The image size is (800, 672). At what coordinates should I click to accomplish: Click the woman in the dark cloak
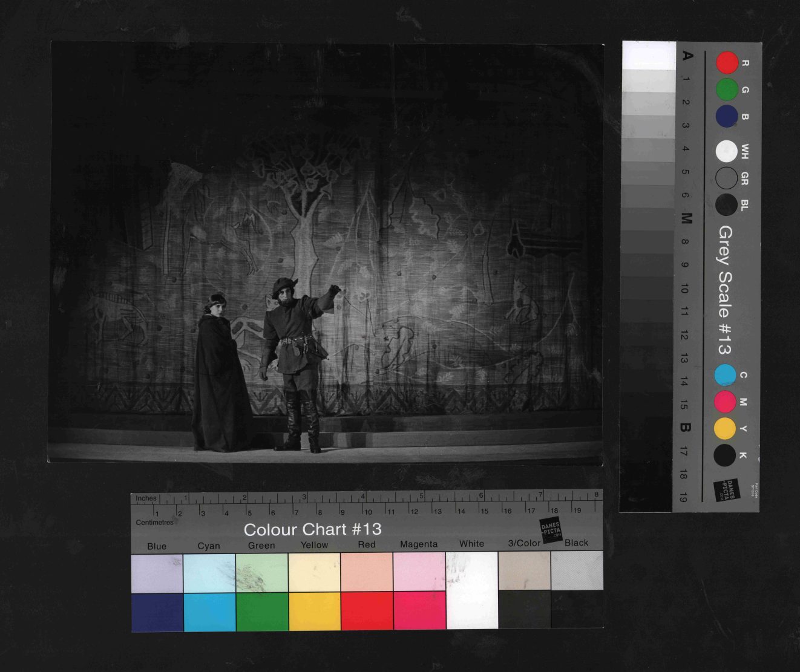[219, 375]
